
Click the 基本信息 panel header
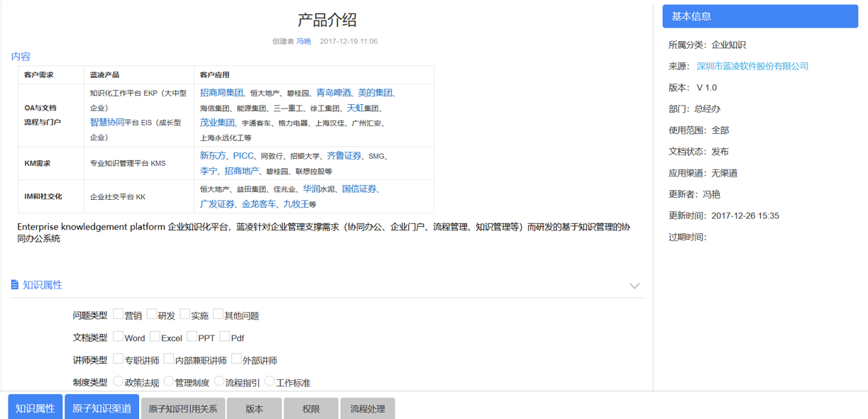pyautogui.click(x=760, y=16)
